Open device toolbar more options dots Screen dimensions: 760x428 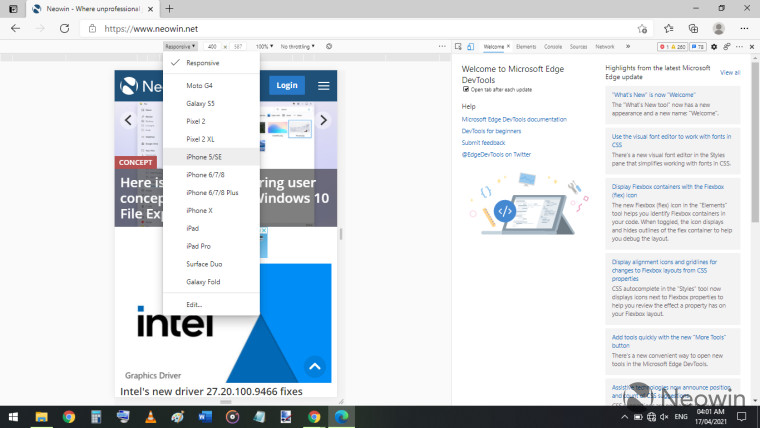tap(442, 47)
